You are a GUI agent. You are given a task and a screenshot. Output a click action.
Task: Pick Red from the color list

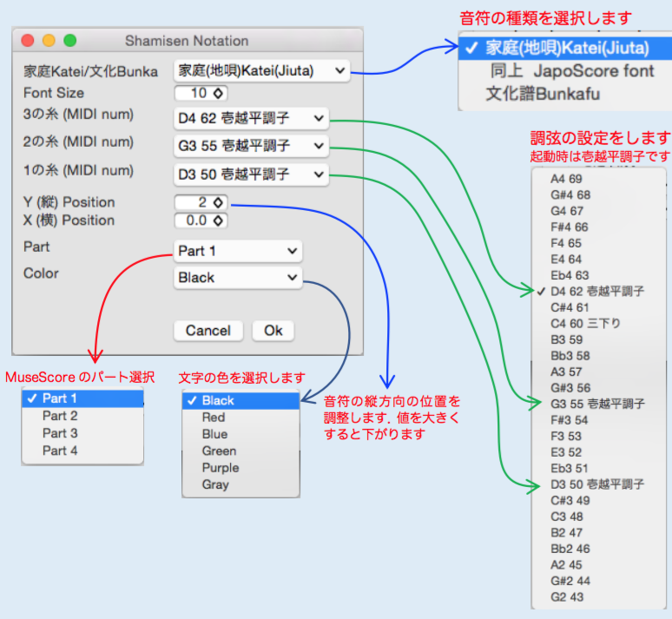[x=214, y=418]
